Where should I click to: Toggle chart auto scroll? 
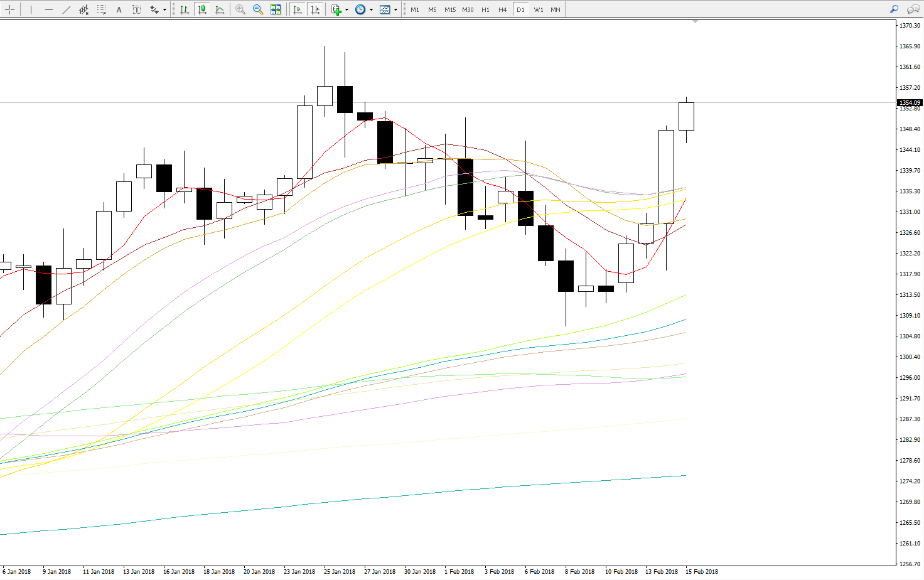[x=298, y=9]
